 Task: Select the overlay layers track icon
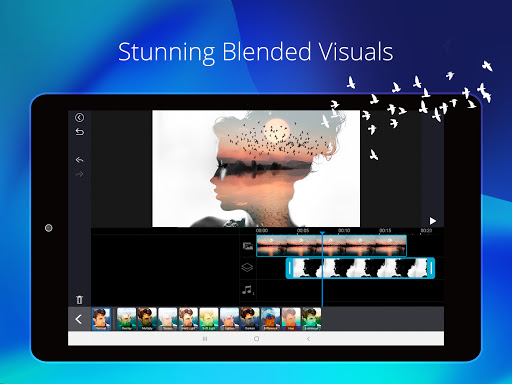pos(247,268)
